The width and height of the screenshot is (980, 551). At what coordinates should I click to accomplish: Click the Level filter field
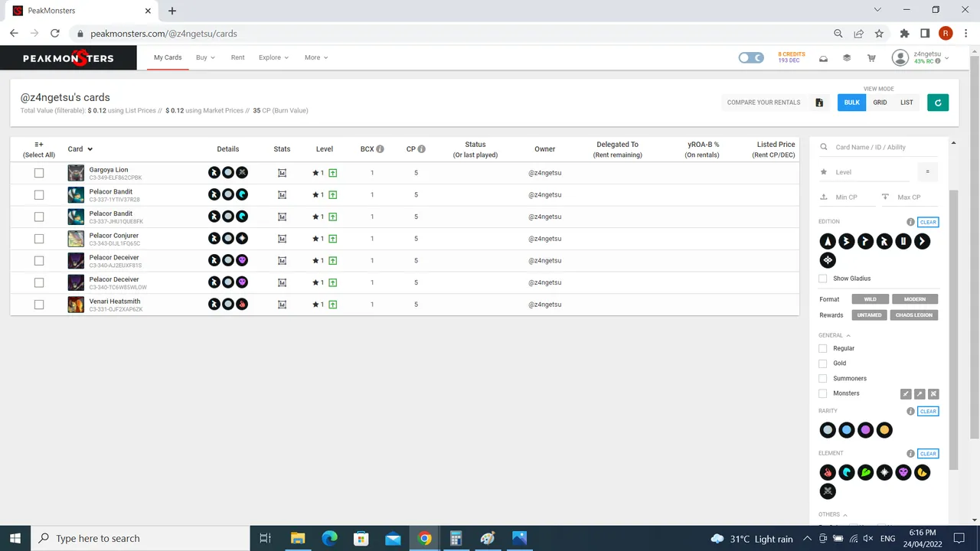865,172
